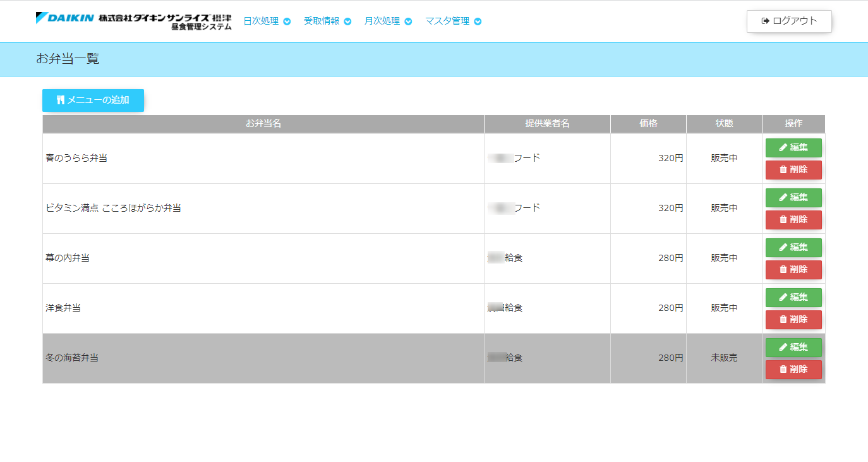This screenshot has width=868, height=462.
Task: Click the trash icon for 洋食弁当
Action: [x=783, y=319]
